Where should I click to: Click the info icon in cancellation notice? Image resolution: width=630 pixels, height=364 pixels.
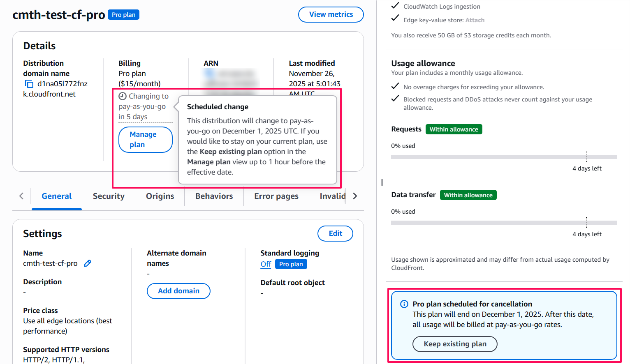(x=404, y=304)
